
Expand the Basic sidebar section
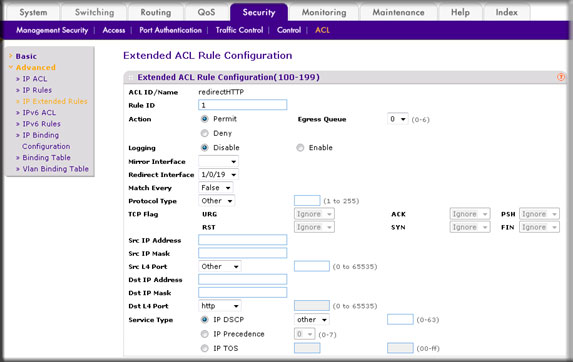click(26, 56)
